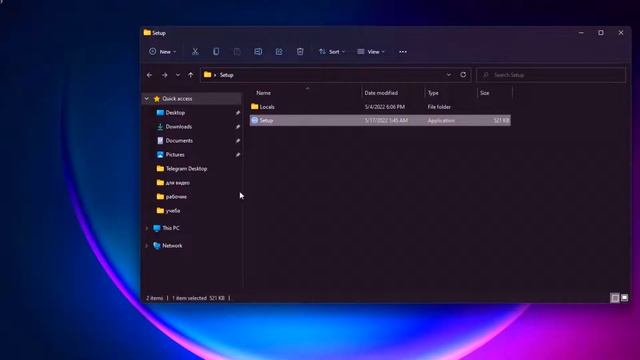Switch to details view layout icon
The width and height of the screenshot is (640, 360).
(615, 298)
